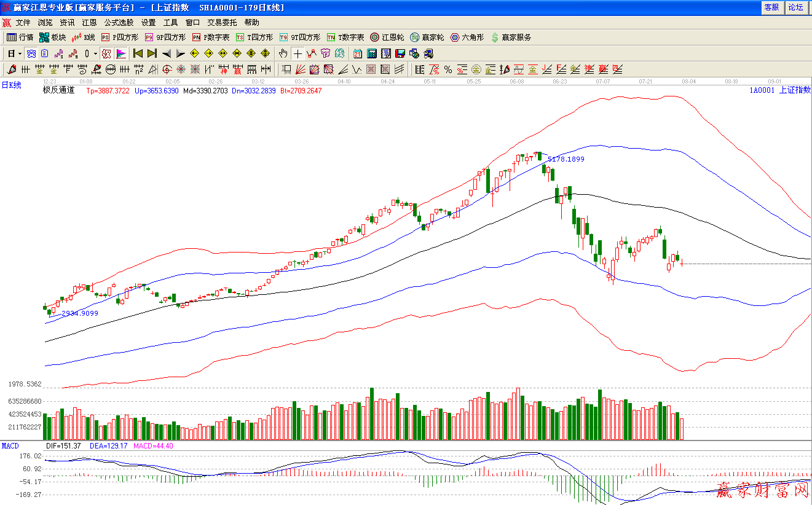The height and width of the screenshot is (505, 812).
Task: Select the percent (%) line tool
Action: click(x=448, y=69)
